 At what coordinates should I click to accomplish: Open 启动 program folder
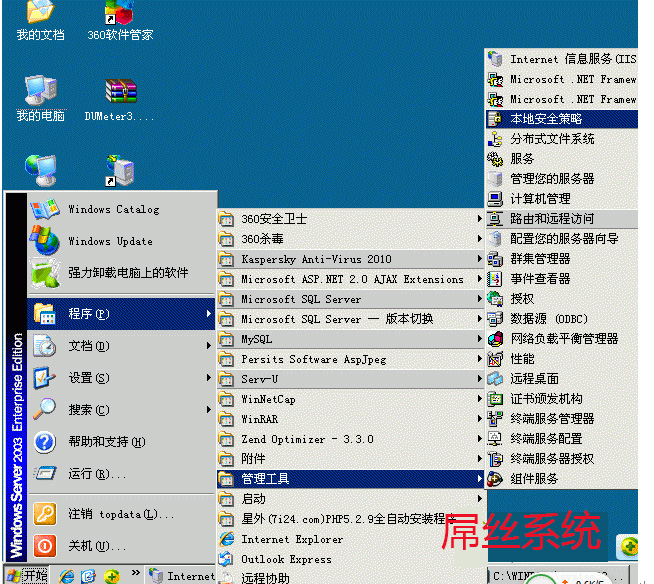tap(350, 499)
